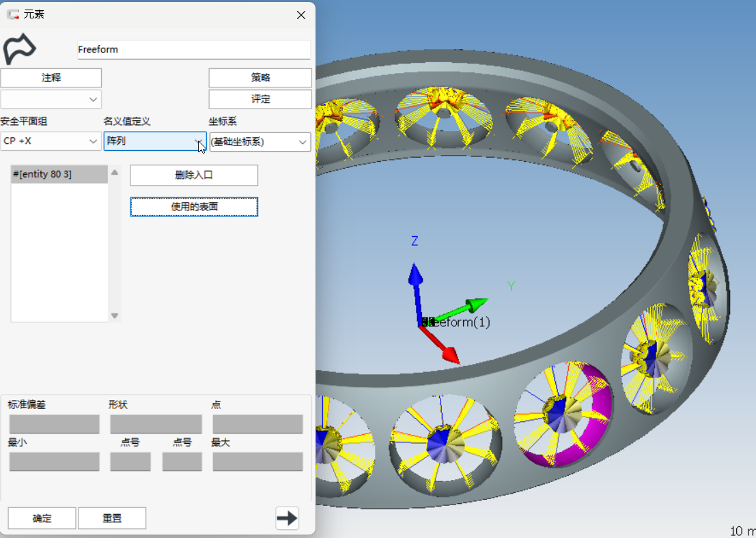
Task: Open the 策略 settings button
Action: coord(260,78)
